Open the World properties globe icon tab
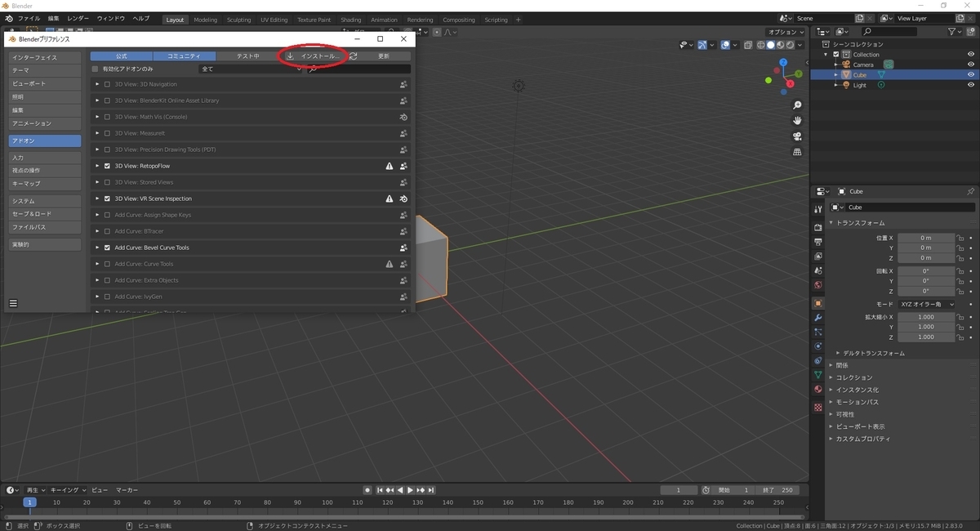Screen dimensions: 980x531 click(818, 285)
